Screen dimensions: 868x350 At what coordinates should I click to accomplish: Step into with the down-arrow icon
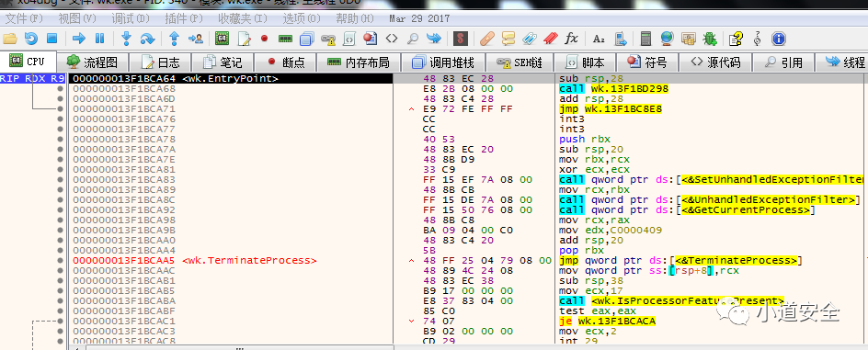(x=126, y=39)
